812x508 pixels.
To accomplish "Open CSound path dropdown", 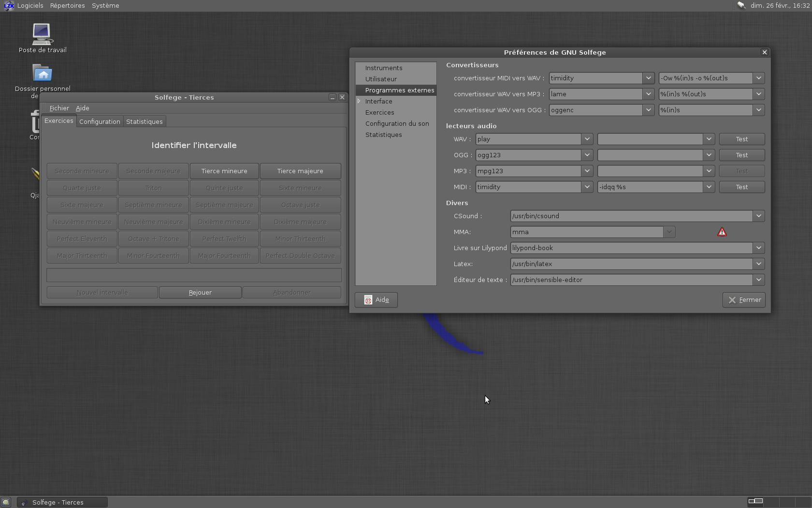I will pos(758,216).
